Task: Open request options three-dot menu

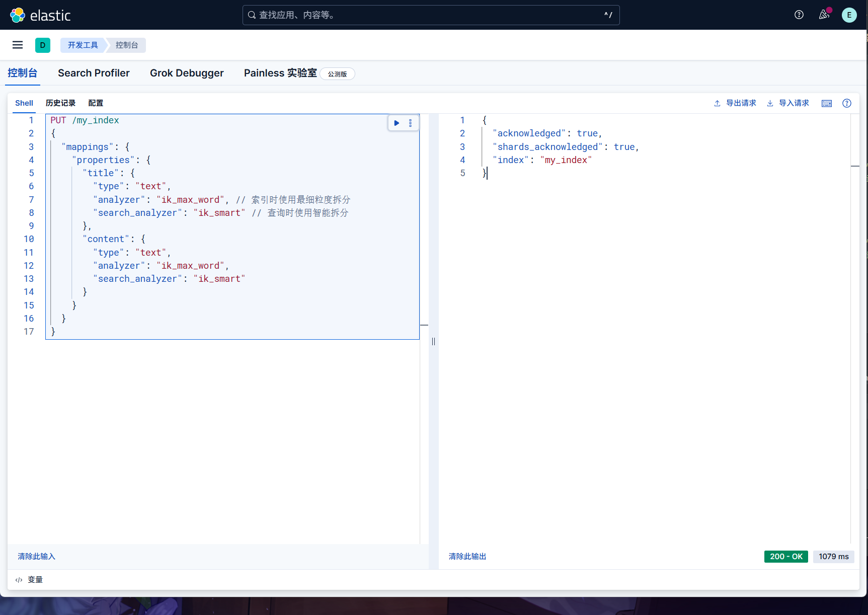Action: 411,123
